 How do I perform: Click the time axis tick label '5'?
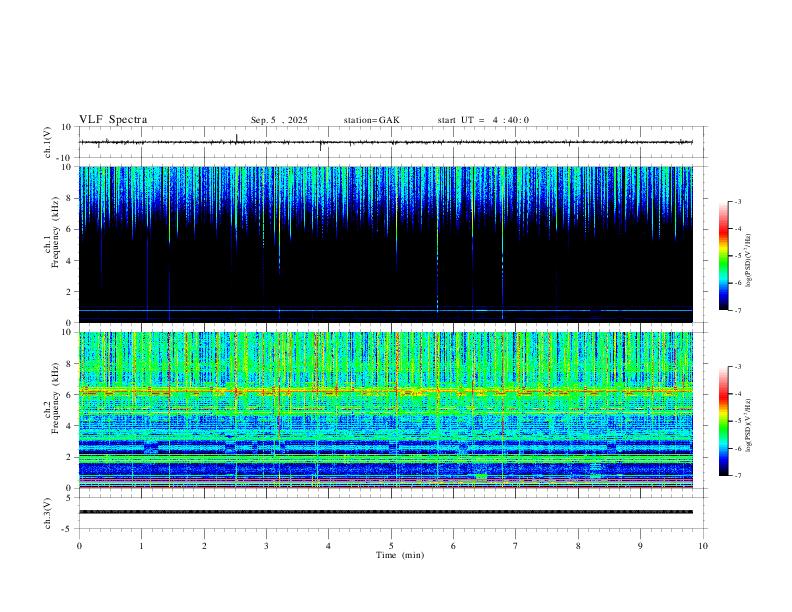click(x=391, y=546)
